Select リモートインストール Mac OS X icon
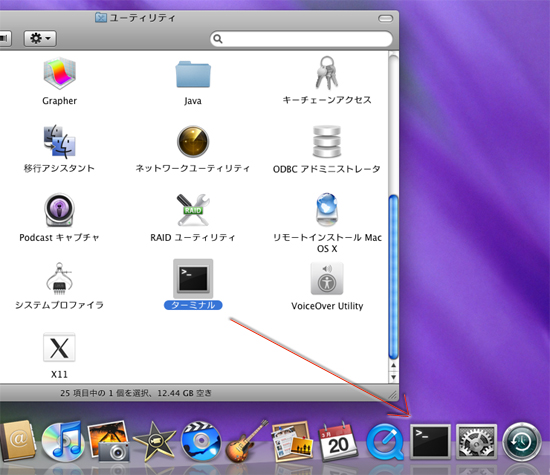The image size is (550, 475). (x=327, y=209)
